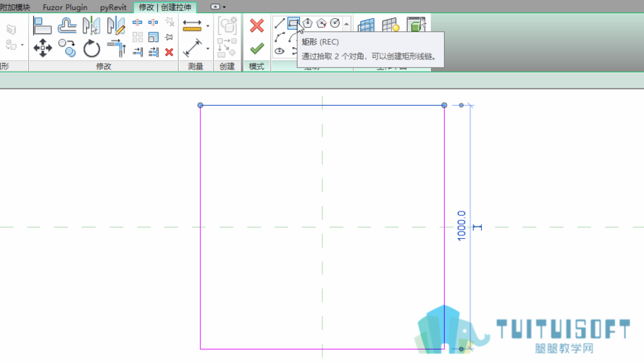Viewport: 644px width, 362px height.
Task: Click the Set Work Plane icon
Action: click(366, 25)
